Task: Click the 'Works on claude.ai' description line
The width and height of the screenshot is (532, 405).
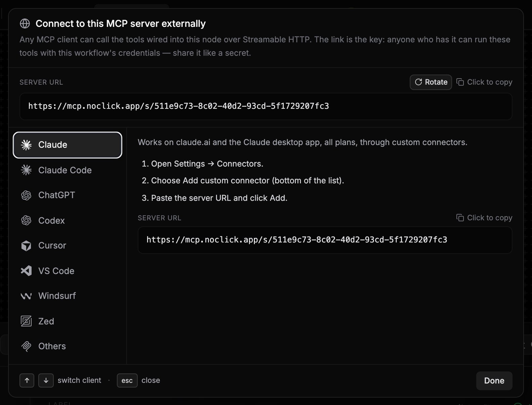Action: [302, 142]
